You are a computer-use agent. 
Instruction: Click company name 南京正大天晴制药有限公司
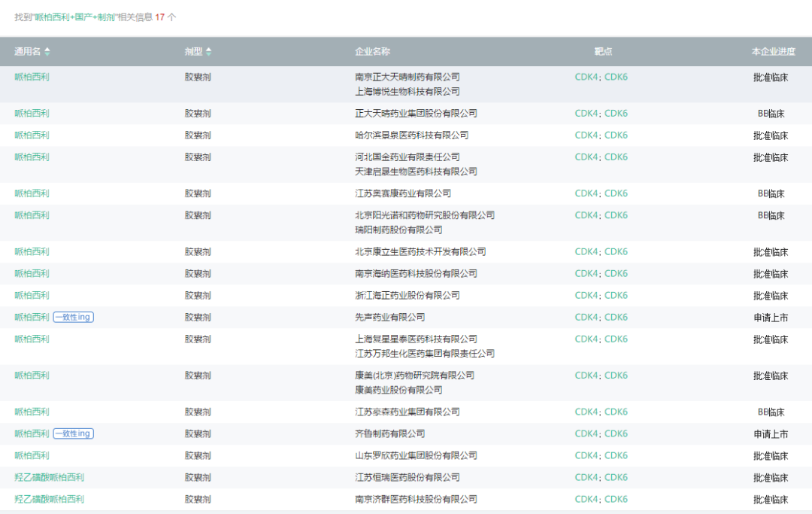(x=408, y=77)
